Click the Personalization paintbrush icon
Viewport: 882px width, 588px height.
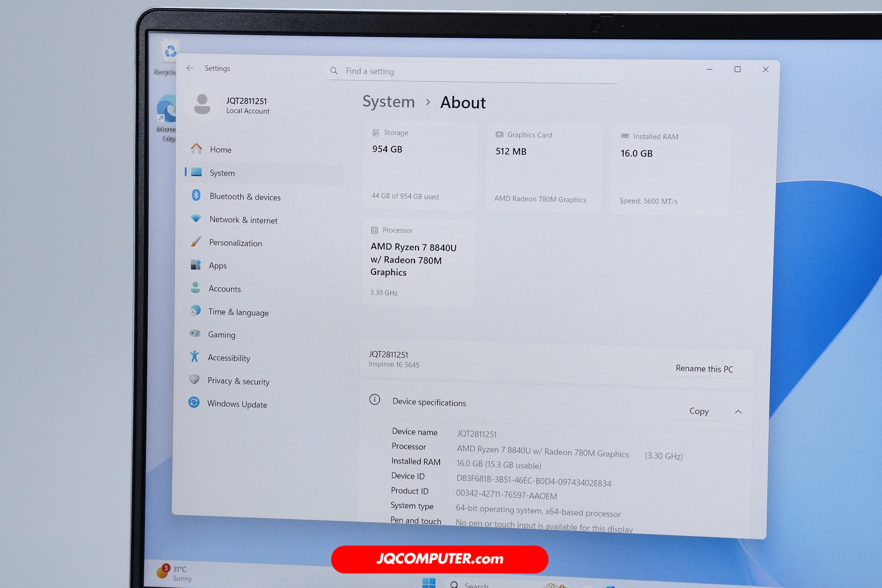[195, 242]
